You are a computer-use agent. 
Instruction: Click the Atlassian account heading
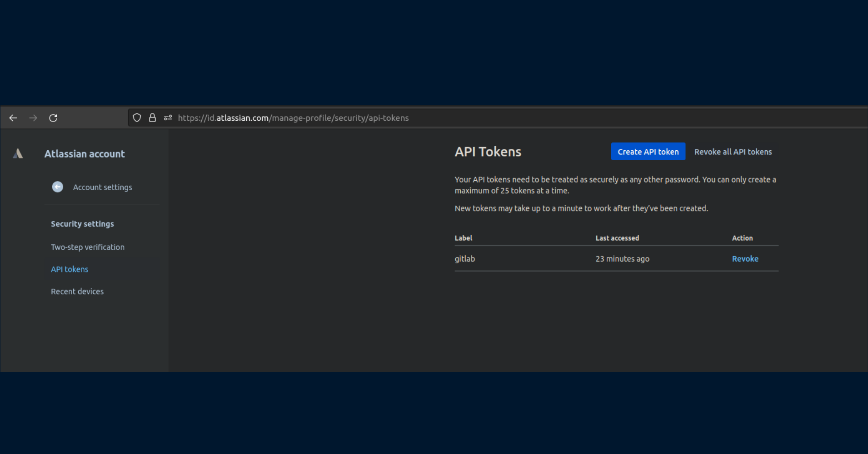(x=85, y=154)
